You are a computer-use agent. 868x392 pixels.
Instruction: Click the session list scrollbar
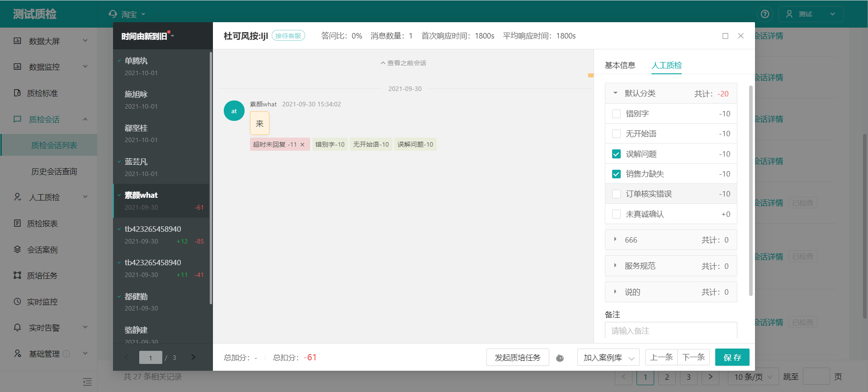coord(211,178)
